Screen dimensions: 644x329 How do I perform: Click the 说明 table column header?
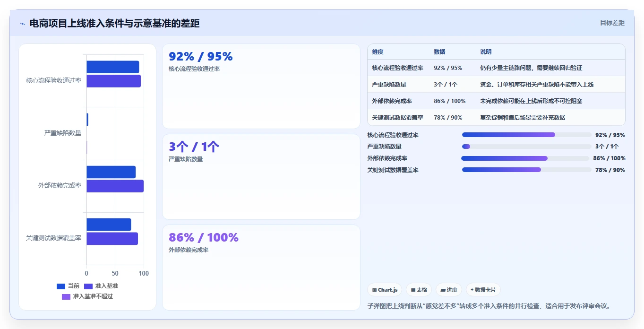(486, 52)
